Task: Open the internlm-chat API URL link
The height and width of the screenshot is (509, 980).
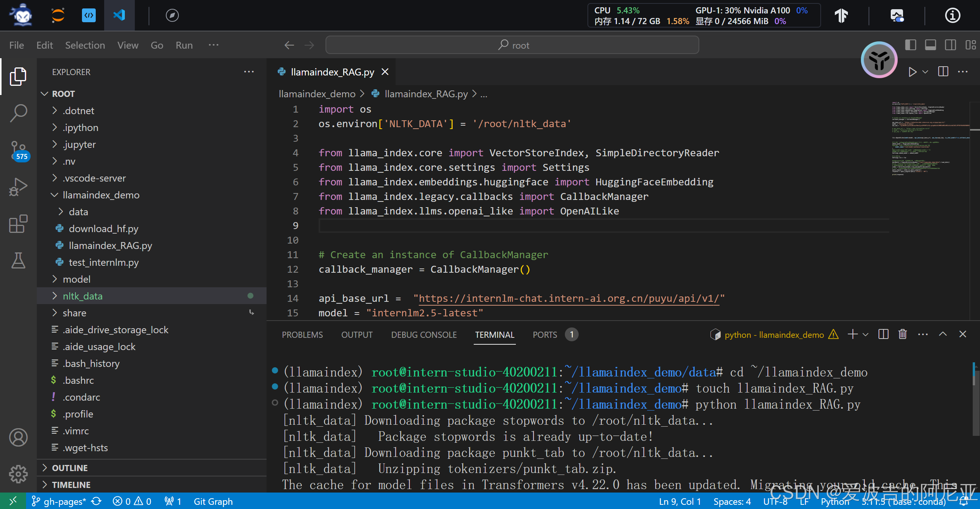Action: (x=568, y=298)
